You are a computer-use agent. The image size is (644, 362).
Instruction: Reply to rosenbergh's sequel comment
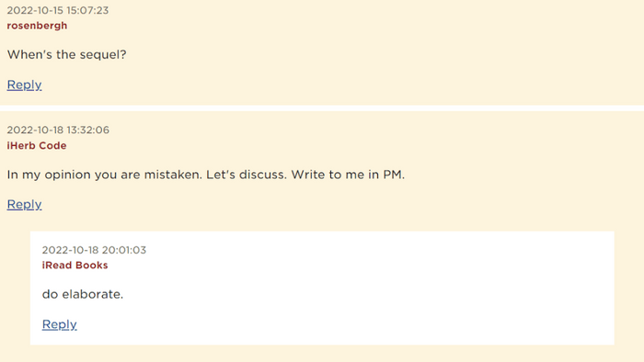(24, 85)
